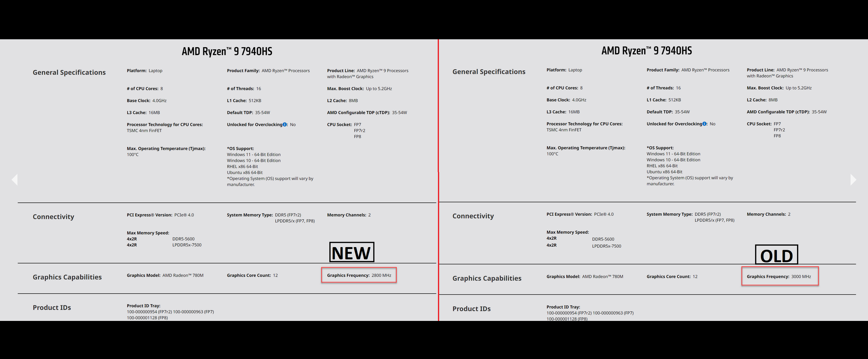Click Graphics Capabilities heading in the NEW sheet
Image resolution: width=868 pixels, height=359 pixels.
tap(67, 277)
